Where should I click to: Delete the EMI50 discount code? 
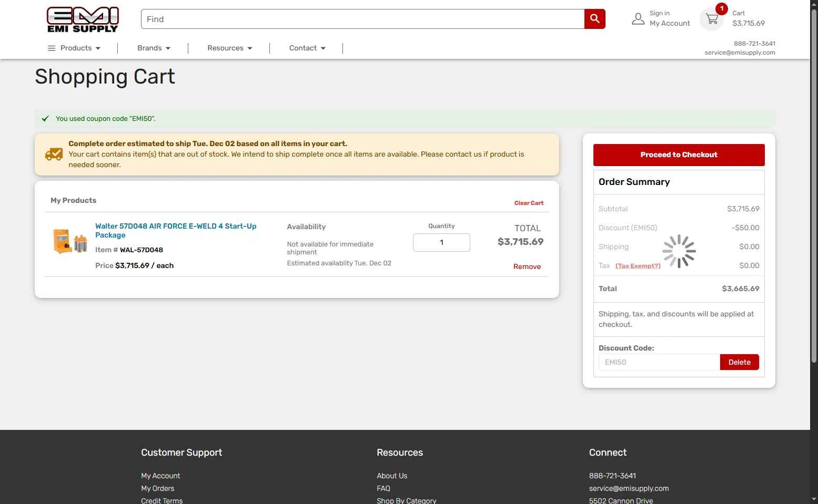tap(739, 362)
